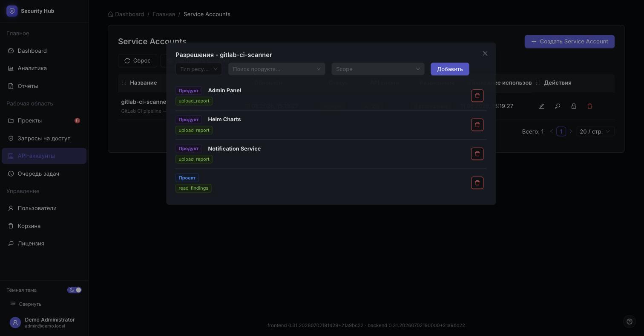Screen dimensions: 644x336
Task: Delete the Helm Charts permission
Action: click(x=477, y=125)
